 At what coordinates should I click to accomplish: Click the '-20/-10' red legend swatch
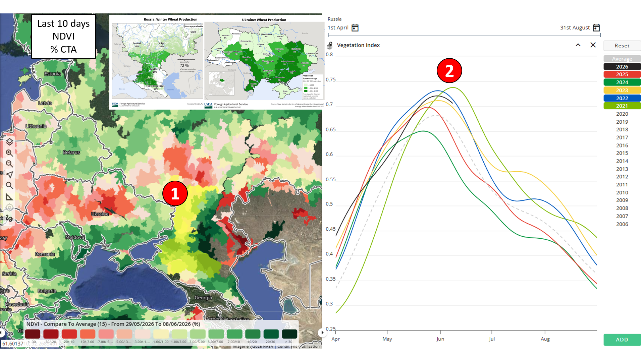69,334
